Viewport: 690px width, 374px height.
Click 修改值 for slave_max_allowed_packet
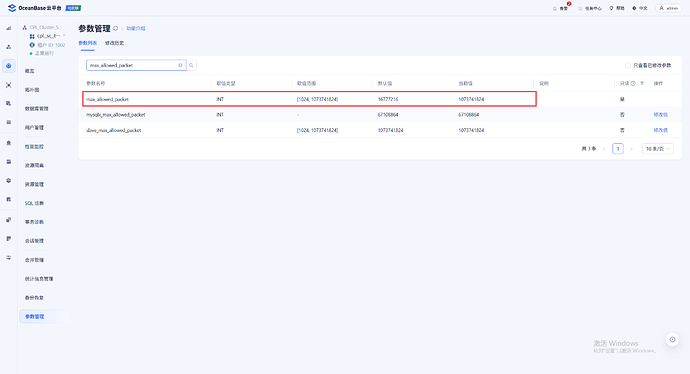[661, 130]
